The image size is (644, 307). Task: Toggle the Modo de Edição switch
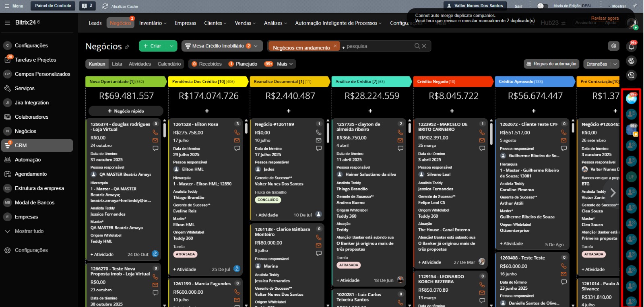point(543,6)
